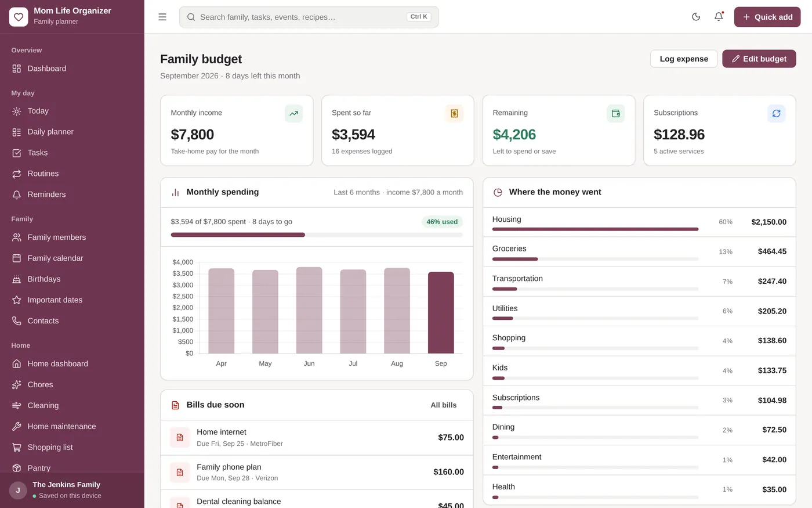Open Birthdays in the sidebar

[x=72, y=279]
